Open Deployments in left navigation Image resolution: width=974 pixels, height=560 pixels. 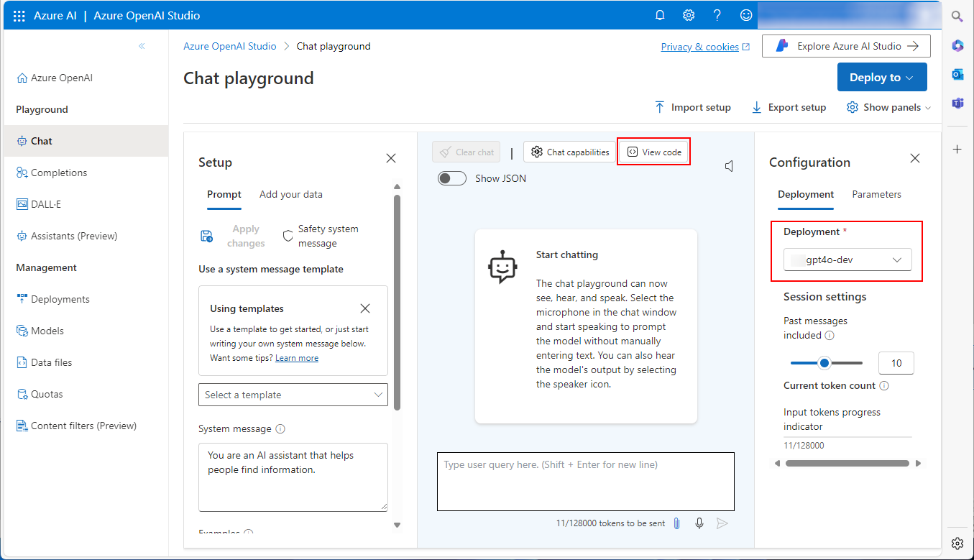point(86,299)
